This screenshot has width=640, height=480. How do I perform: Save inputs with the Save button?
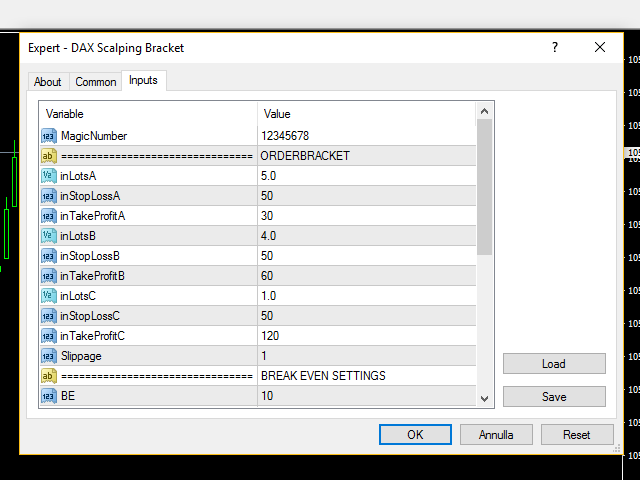click(554, 397)
